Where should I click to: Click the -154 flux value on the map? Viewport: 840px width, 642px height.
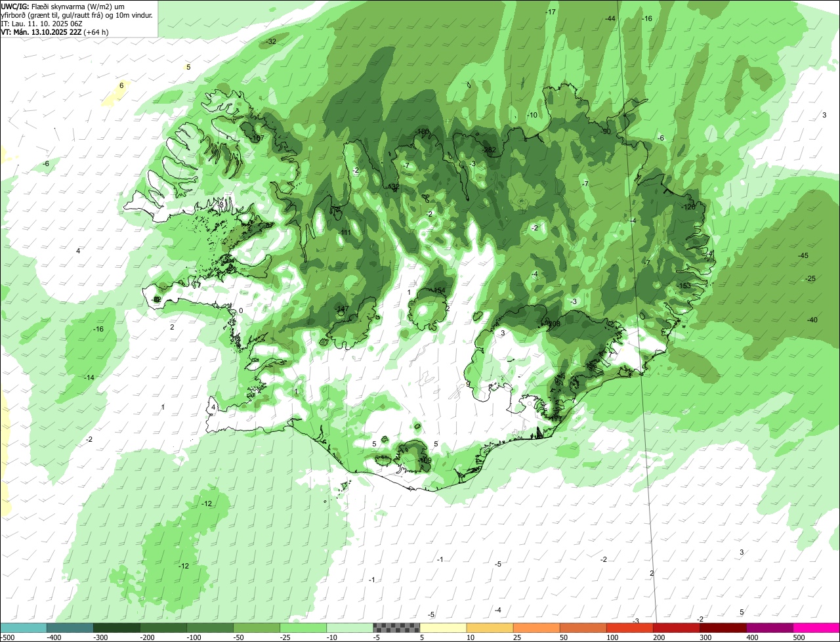pos(438,290)
